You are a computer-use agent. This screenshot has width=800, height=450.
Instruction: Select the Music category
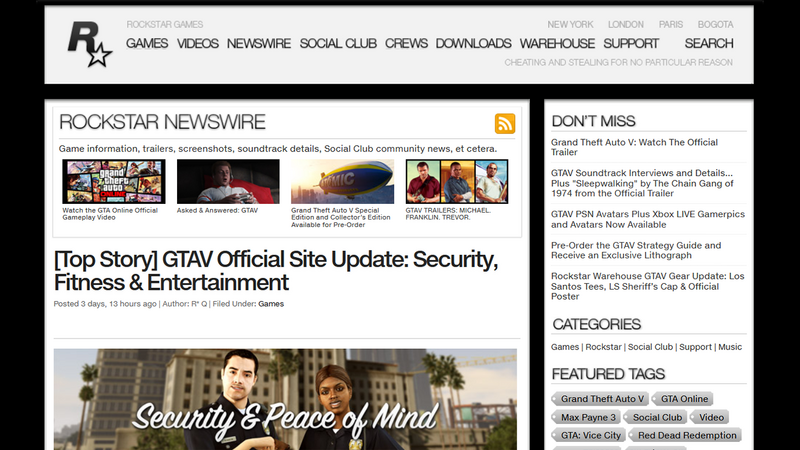point(730,347)
